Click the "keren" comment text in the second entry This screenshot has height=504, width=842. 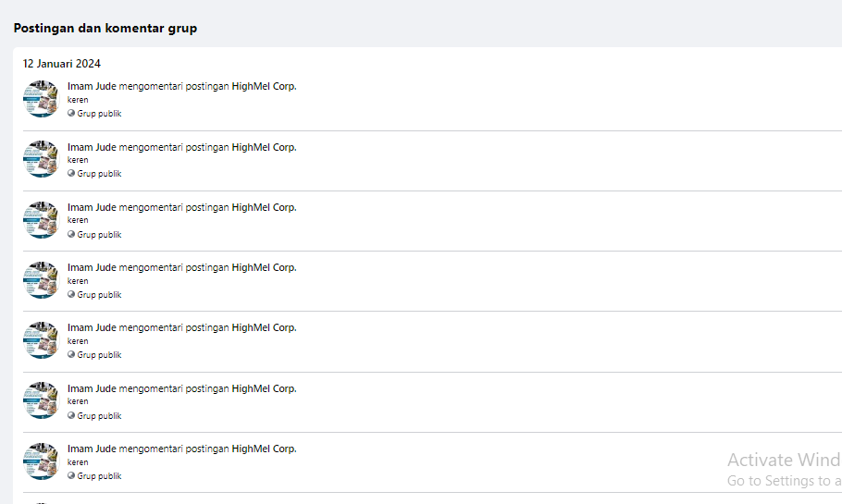tap(78, 160)
